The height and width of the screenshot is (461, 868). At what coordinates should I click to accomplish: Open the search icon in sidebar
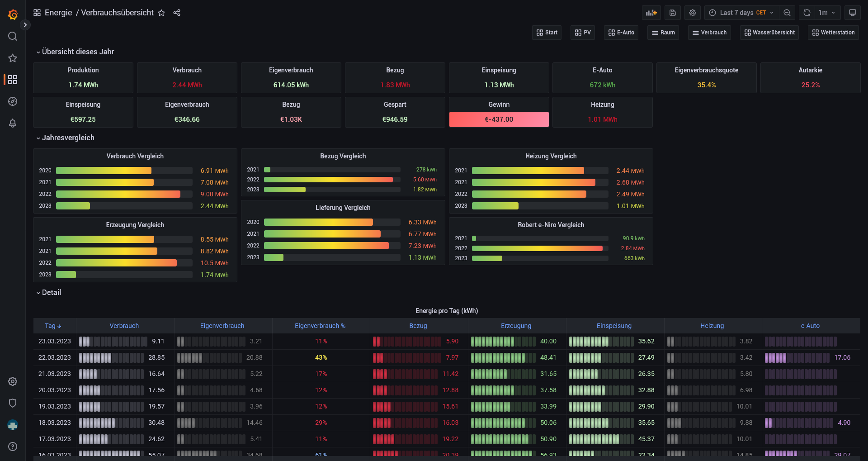[13, 36]
